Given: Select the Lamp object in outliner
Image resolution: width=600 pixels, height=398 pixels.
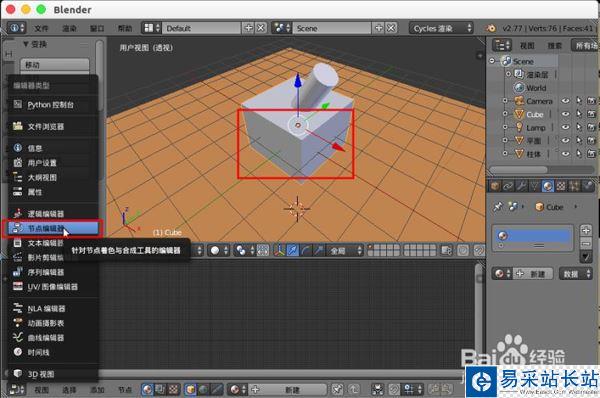Looking at the screenshot, I should point(535,127).
